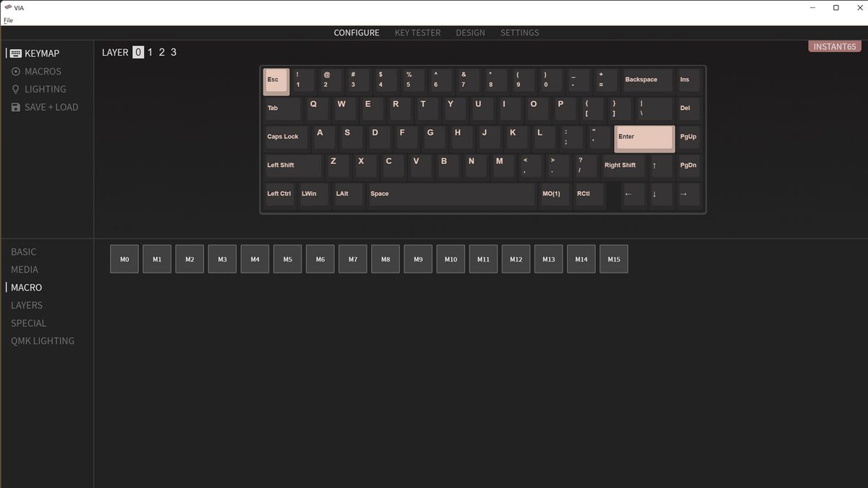This screenshot has height=488, width=868.
Task: Select the right arrow key on keymap
Action: pyautogui.click(x=689, y=195)
